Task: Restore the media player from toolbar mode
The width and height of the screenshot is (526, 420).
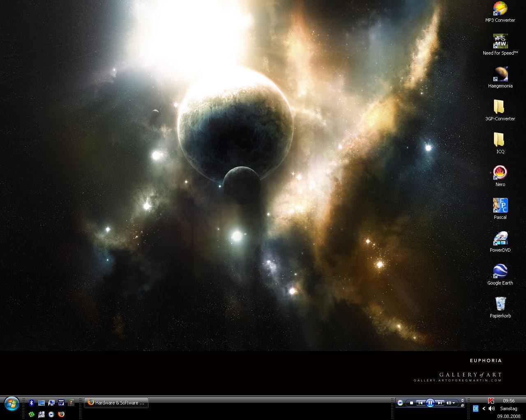Action: point(462,406)
